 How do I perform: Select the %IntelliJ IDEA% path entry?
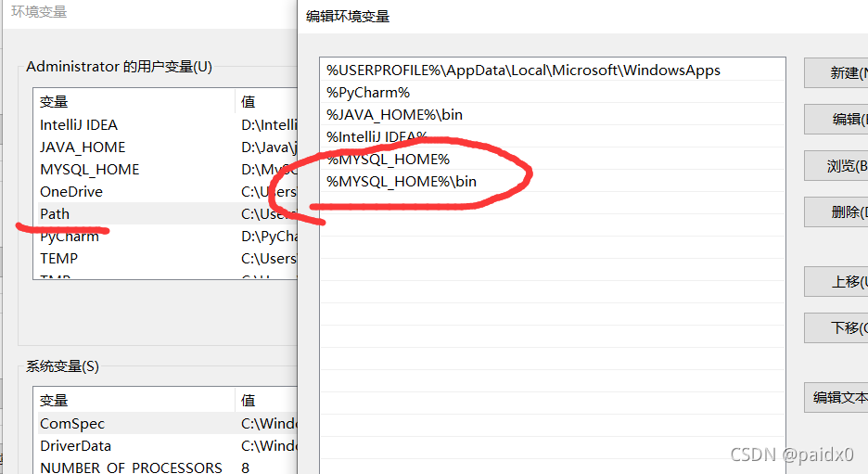tap(553, 136)
